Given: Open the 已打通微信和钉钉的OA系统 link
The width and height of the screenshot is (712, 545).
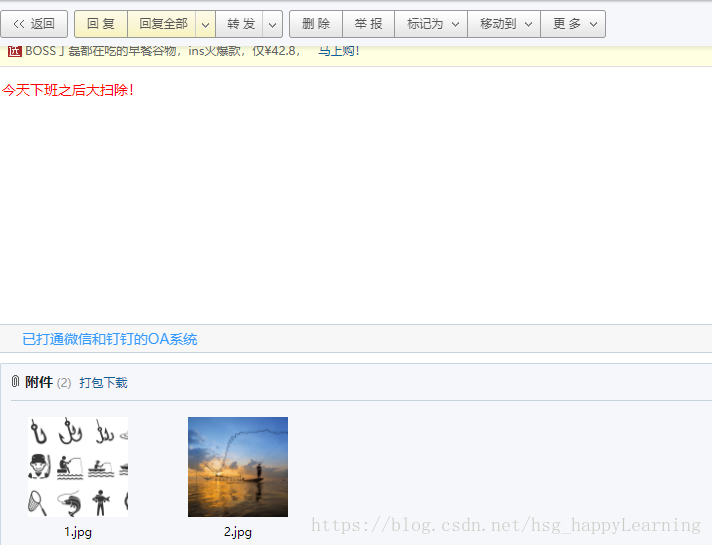Looking at the screenshot, I should point(110,339).
